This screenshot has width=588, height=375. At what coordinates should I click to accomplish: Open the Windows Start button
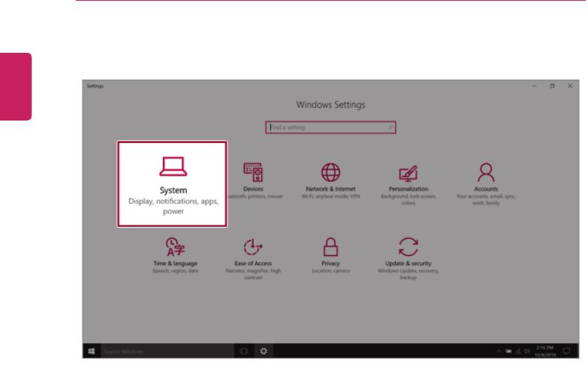click(92, 351)
